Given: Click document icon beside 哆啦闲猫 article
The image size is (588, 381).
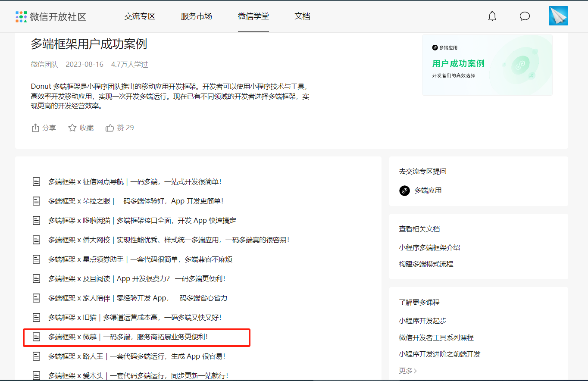Looking at the screenshot, I should (37, 221).
